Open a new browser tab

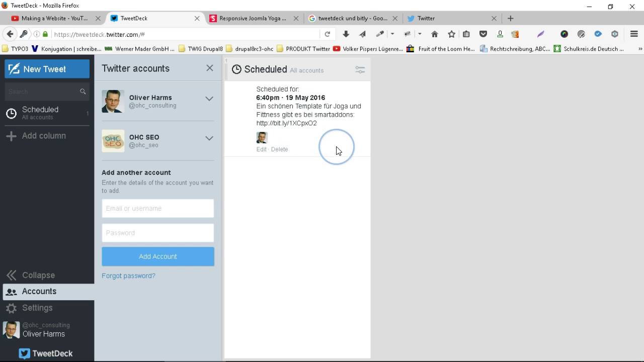pyautogui.click(x=510, y=18)
